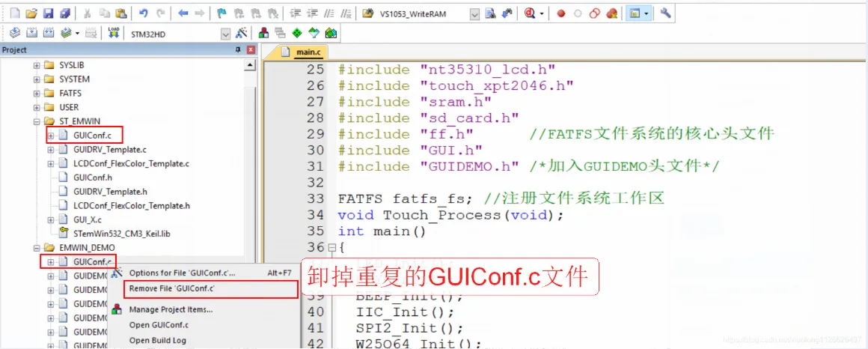
Task: Rebuild all target files
Action: pos(48,33)
